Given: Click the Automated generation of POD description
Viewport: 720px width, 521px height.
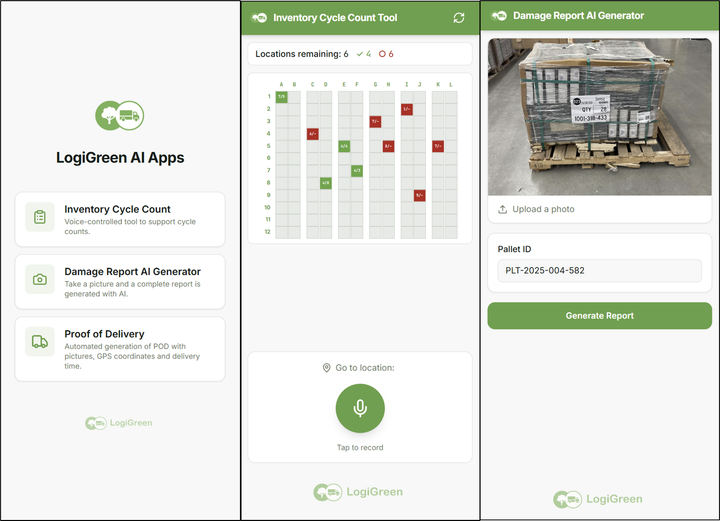Looking at the screenshot, I should click(x=132, y=356).
